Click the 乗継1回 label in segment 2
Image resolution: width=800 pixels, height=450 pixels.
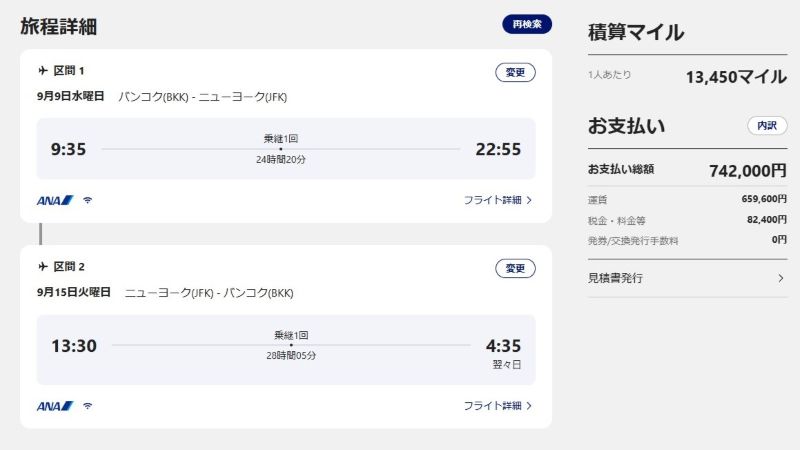click(291, 335)
